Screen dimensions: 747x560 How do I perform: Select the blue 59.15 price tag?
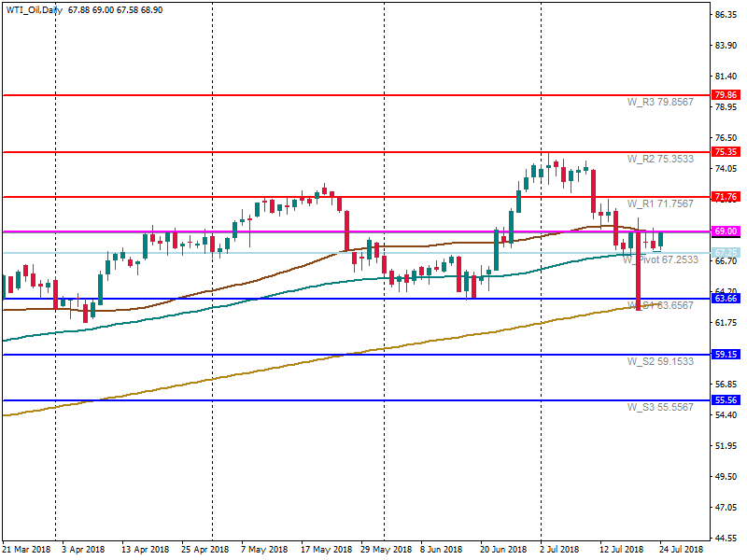click(x=726, y=355)
